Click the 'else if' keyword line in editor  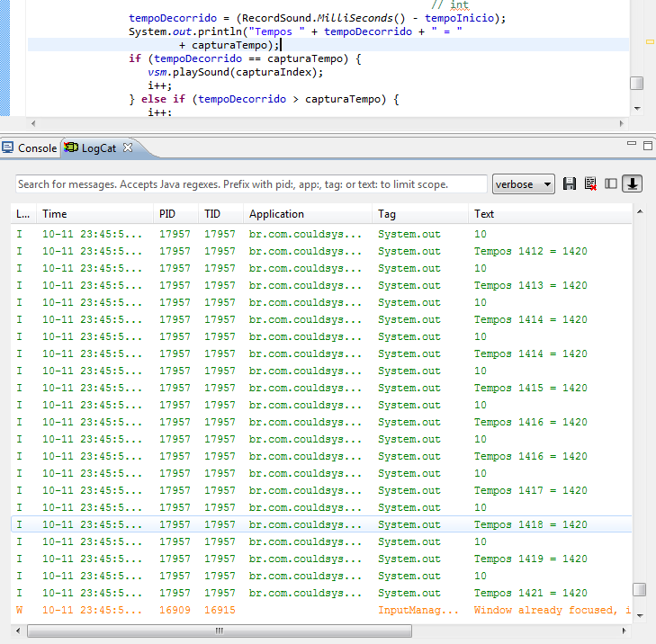click(x=264, y=99)
